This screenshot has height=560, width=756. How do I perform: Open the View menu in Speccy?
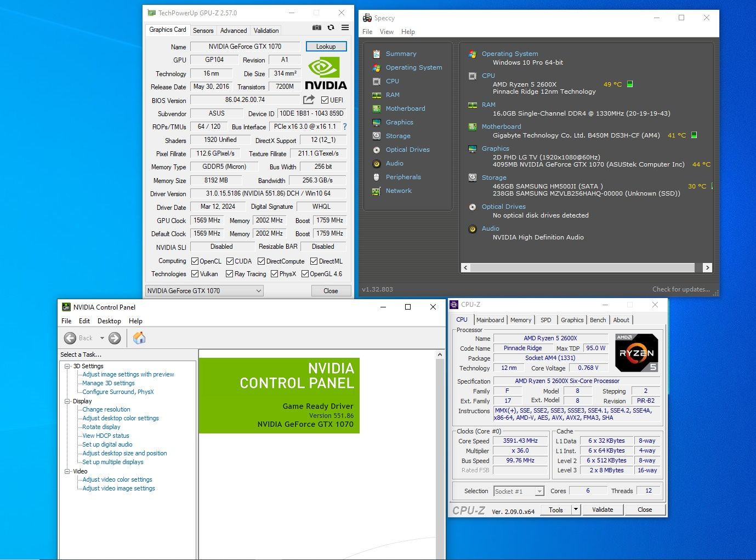pyautogui.click(x=386, y=32)
